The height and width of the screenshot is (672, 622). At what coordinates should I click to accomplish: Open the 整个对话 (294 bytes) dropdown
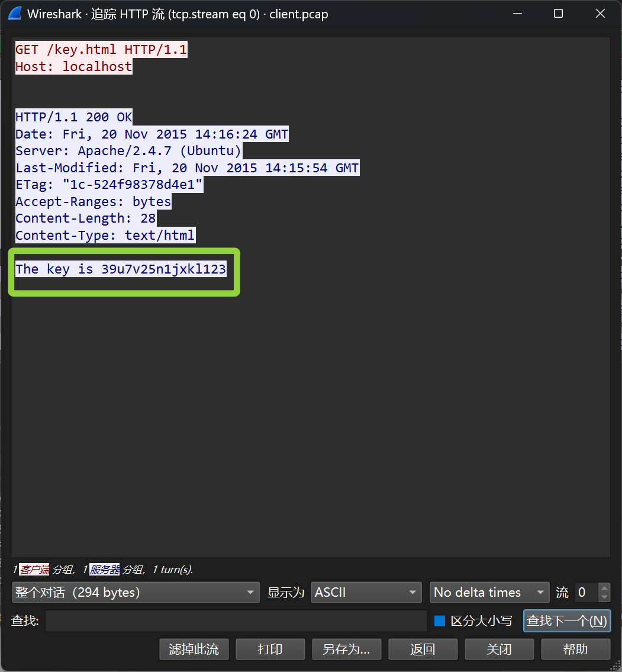click(136, 592)
